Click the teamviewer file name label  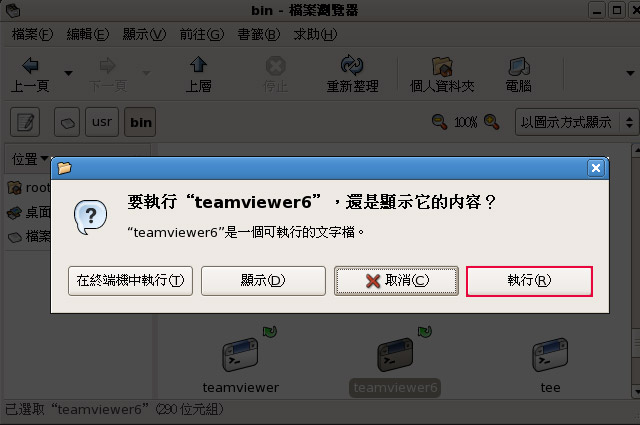(x=241, y=387)
